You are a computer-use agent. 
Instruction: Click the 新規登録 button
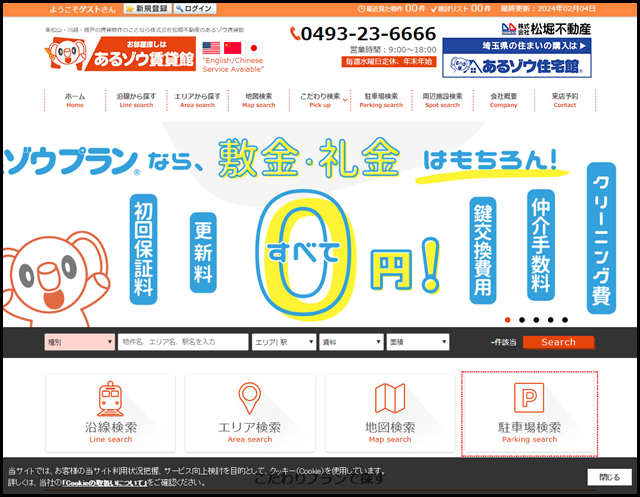147,9
